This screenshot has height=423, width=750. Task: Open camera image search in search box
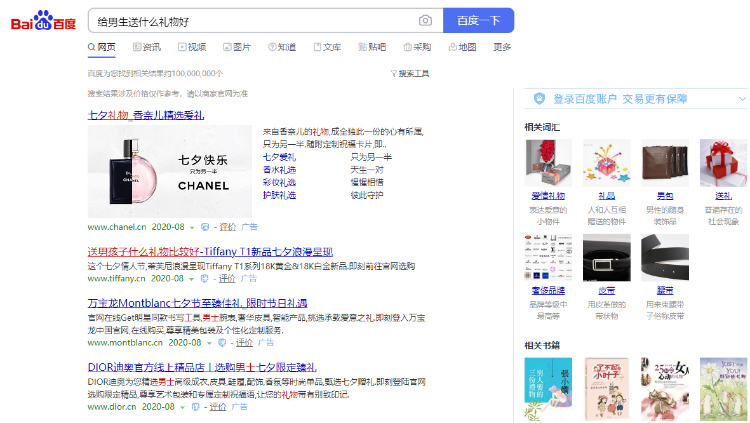[x=425, y=21]
